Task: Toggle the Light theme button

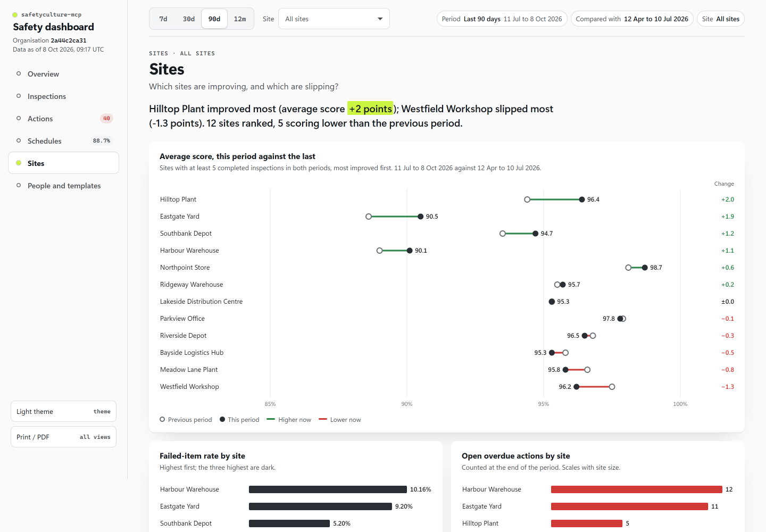Action: pos(63,411)
